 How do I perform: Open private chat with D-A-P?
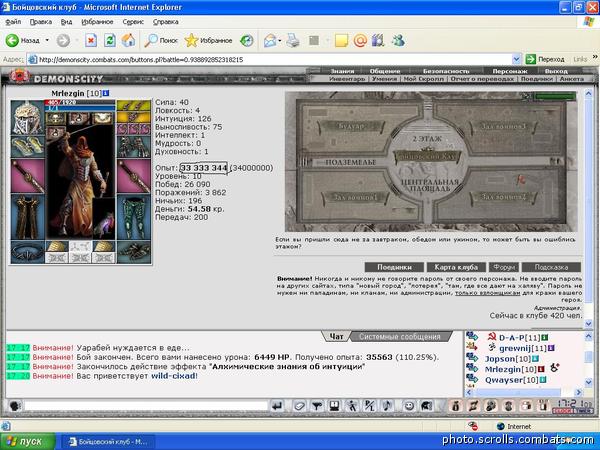pyautogui.click(x=472, y=337)
